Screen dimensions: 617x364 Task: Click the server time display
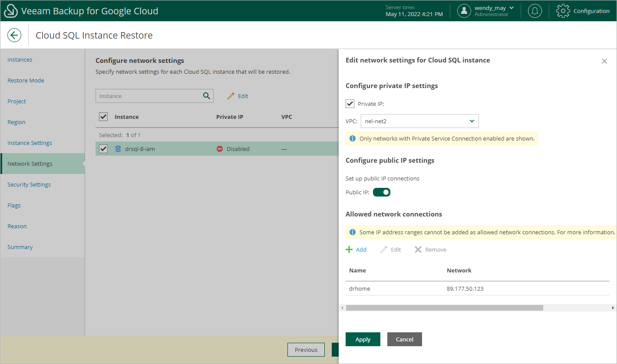coord(414,11)
